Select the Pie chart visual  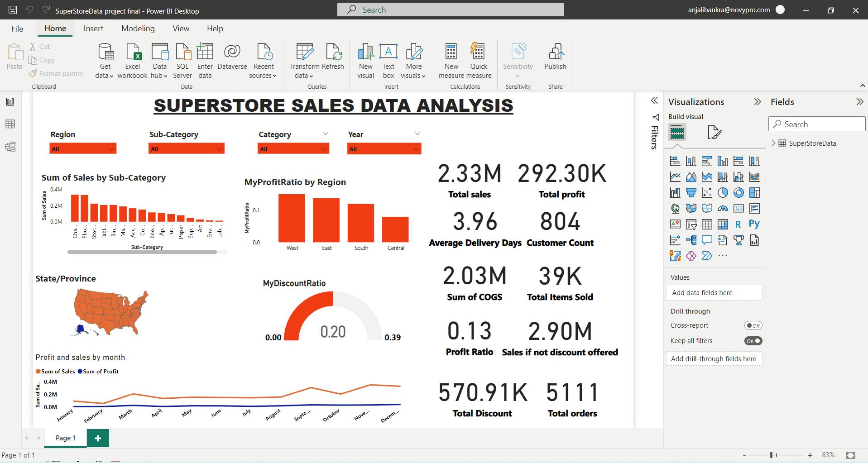tap(723, 192)
